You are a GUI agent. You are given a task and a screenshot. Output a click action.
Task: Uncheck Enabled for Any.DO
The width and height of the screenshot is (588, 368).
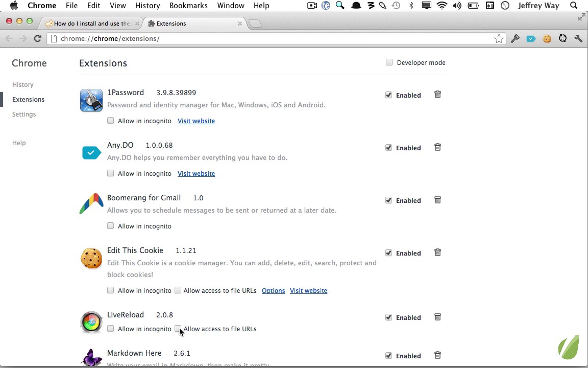[388, 148]
